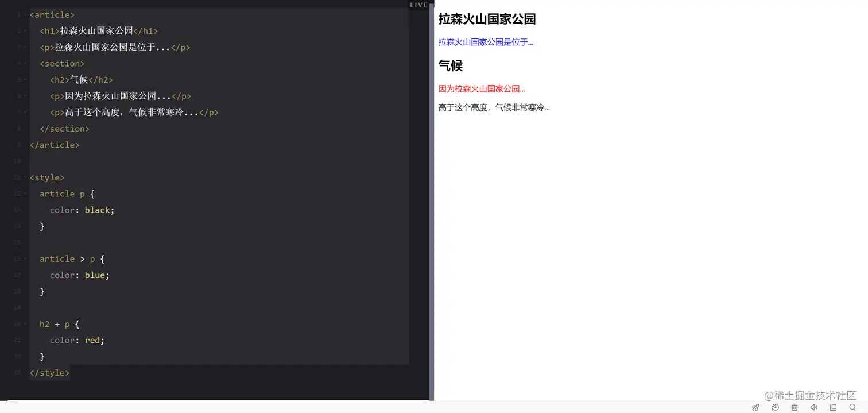
Task: Click the 'color: blue;' declaration
Action: point(80,275)
